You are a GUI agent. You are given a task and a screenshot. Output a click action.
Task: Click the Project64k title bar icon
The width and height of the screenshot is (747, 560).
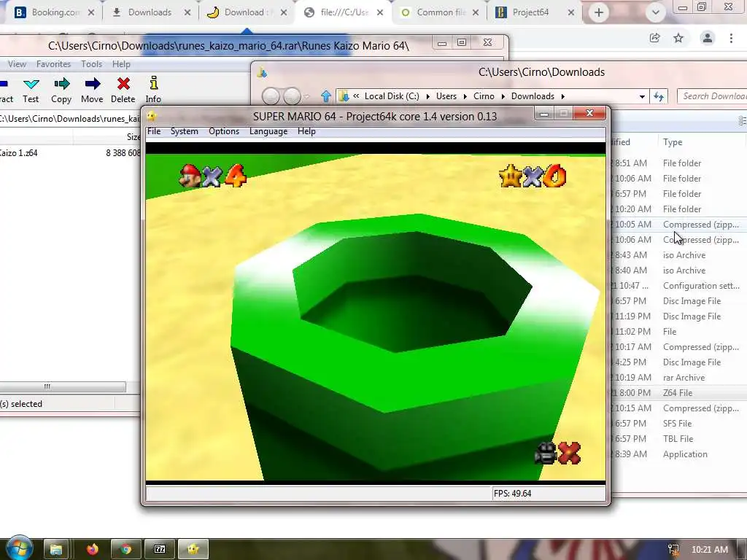pyautogui.click(x=152, y=116)
